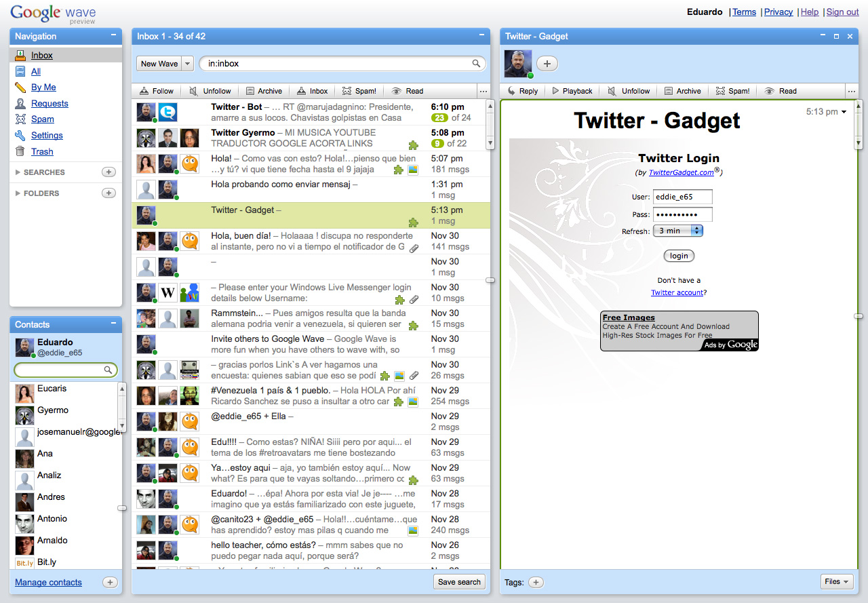Minimize the Inbox panel
This screenshot has height=603, width=868.
[x=481, y=36]
